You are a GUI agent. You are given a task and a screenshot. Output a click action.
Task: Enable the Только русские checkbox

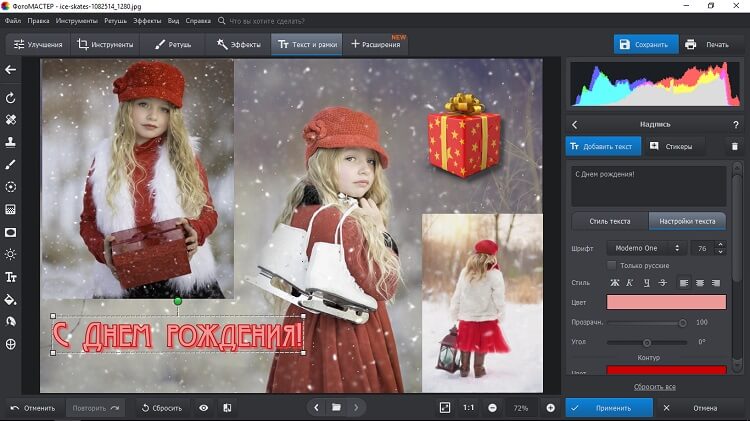(x=612, y=265)
